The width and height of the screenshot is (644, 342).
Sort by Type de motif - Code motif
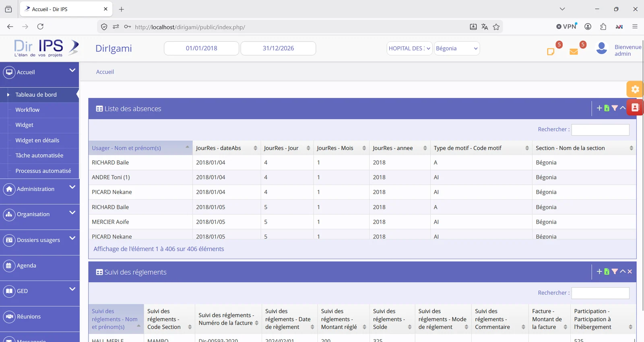pos(481,148)
